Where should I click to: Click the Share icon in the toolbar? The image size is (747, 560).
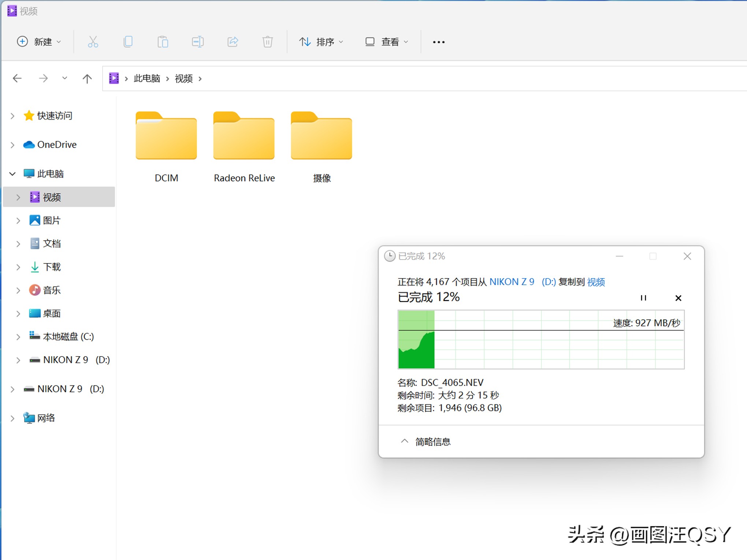point(233,42)
